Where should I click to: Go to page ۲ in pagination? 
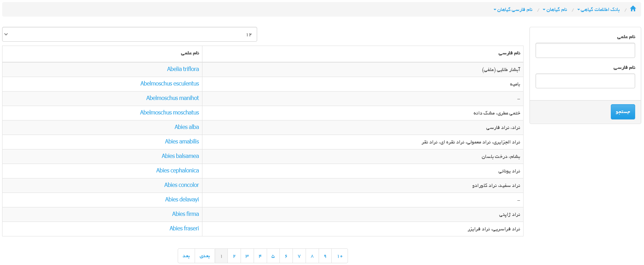(234, 256)
